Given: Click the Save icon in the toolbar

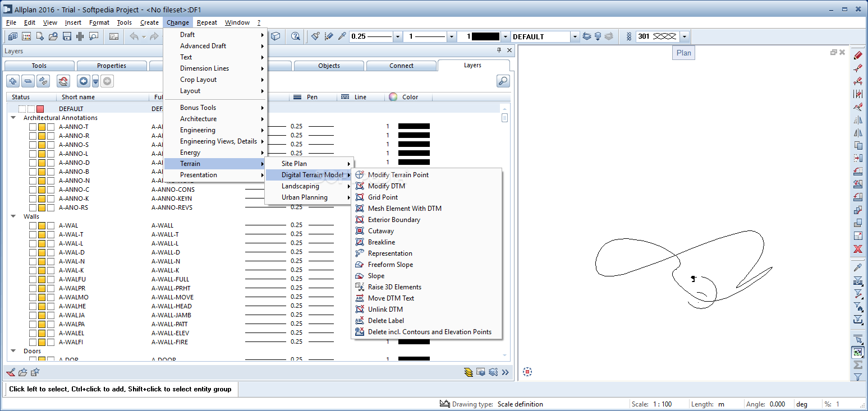Looking at the screenshot, I should 67,36.
